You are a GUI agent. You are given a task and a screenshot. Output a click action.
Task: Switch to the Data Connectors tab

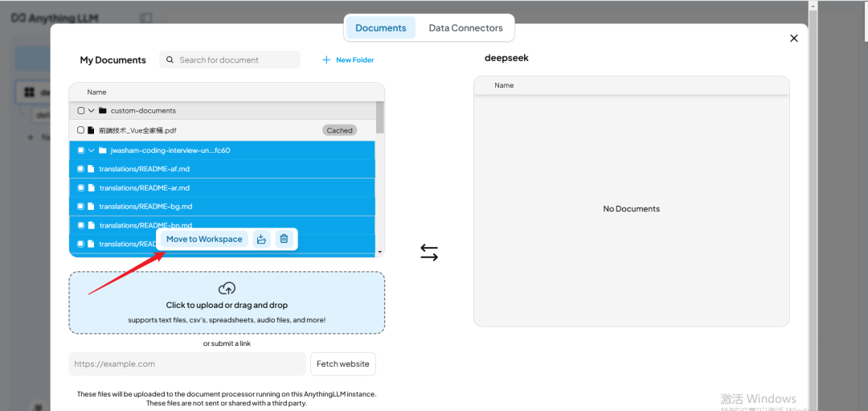click(x=465, y=27)
